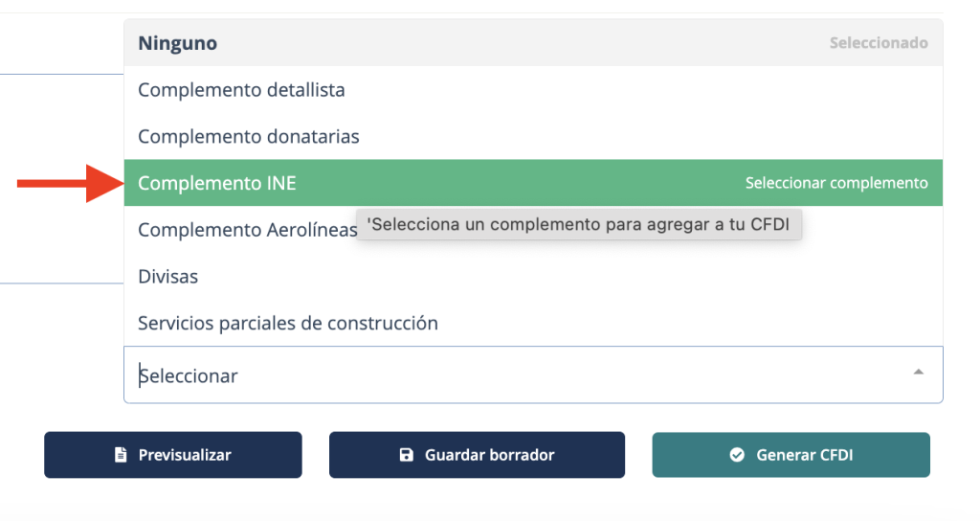
Task: Hit the Generar CFDI button
Action: [791, 455]
